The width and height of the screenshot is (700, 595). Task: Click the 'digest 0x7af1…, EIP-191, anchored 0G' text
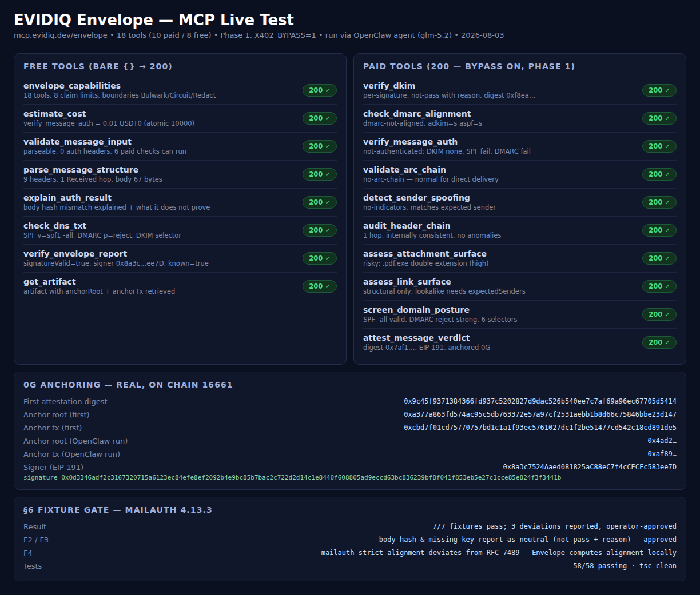[427, 348]
